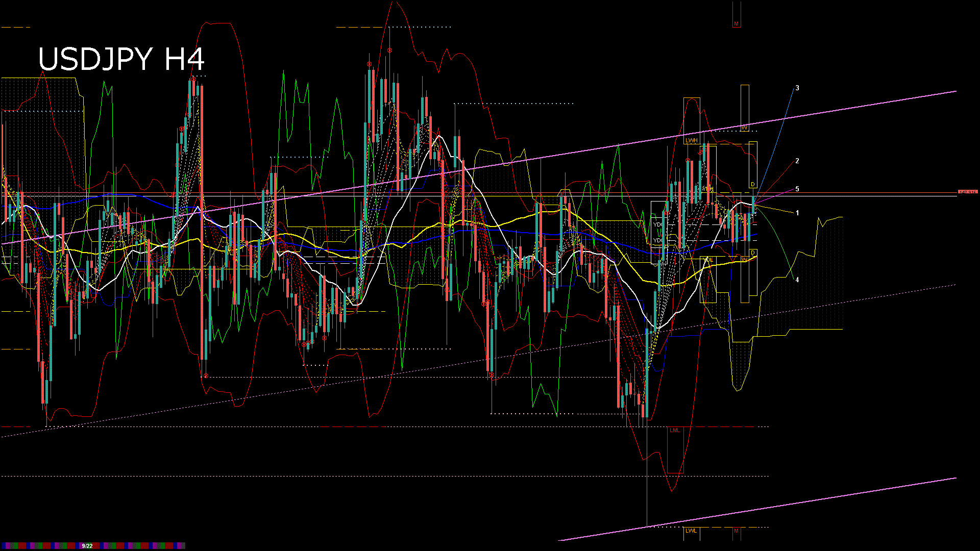This screenshot has height=551, width=980.
Task: Click the red M marker beside LWL
Action: tap(736, 531)
